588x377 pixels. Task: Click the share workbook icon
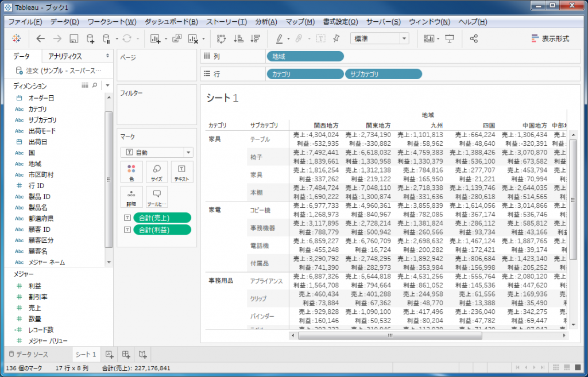[474, 38]
